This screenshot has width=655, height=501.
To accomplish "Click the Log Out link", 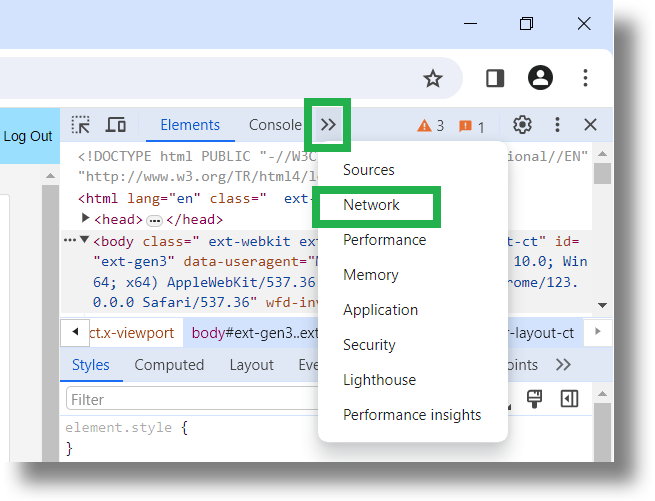I will click(28, 136).
